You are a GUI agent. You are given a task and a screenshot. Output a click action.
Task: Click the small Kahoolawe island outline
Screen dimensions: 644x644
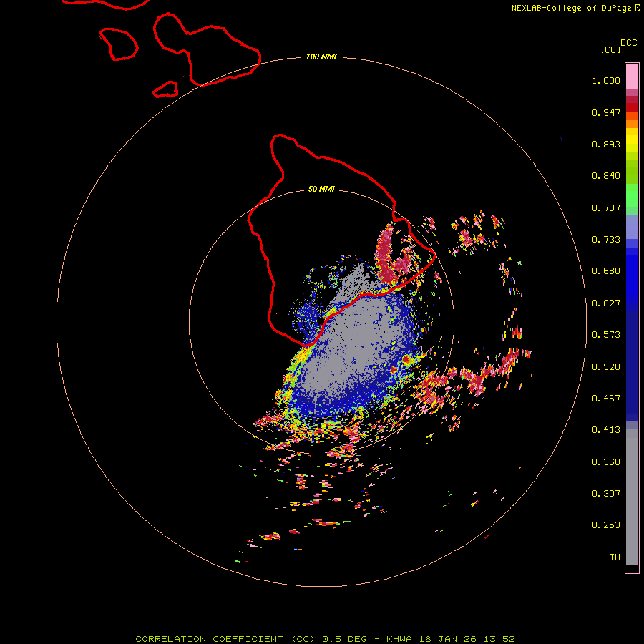165,89
